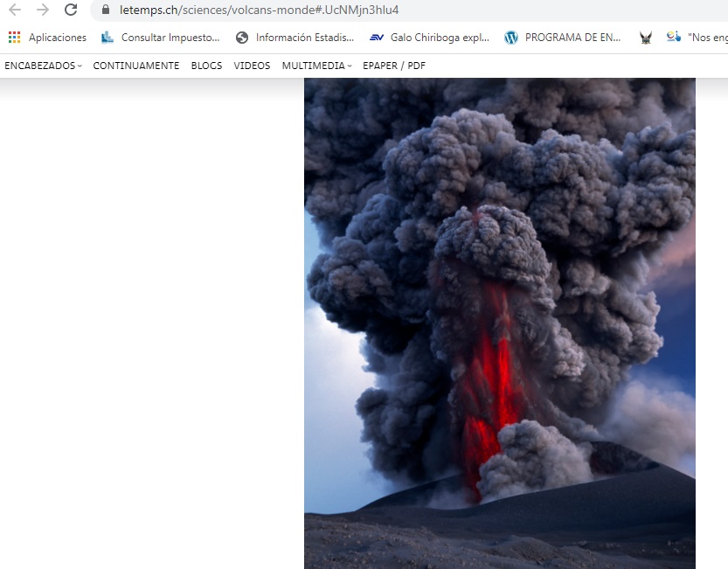Viewport: 728px width, 569px height.
Task: Click the Aplicaciones bookmark label
Action: pyautogui.click(x=58, y=38)
